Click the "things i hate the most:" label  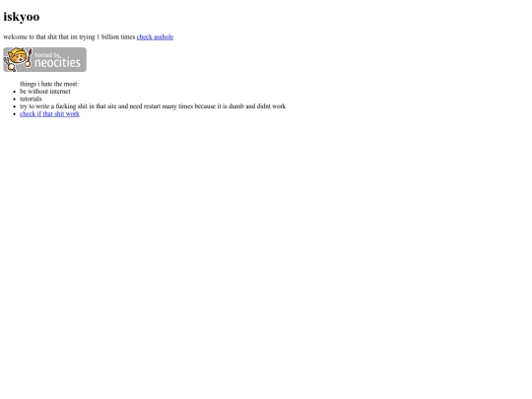(x=49, y=84)
